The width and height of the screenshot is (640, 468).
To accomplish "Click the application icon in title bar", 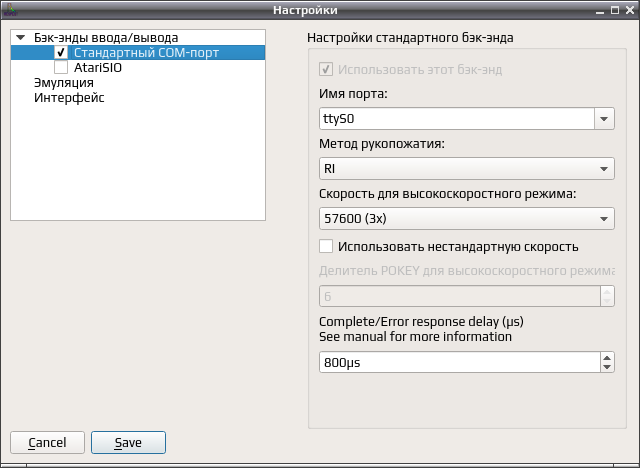I will coord(10,10).
